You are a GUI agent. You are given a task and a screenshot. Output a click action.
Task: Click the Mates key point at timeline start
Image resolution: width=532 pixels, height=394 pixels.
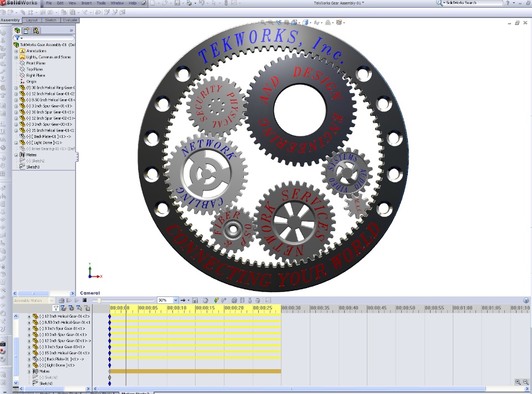point(110,371)
